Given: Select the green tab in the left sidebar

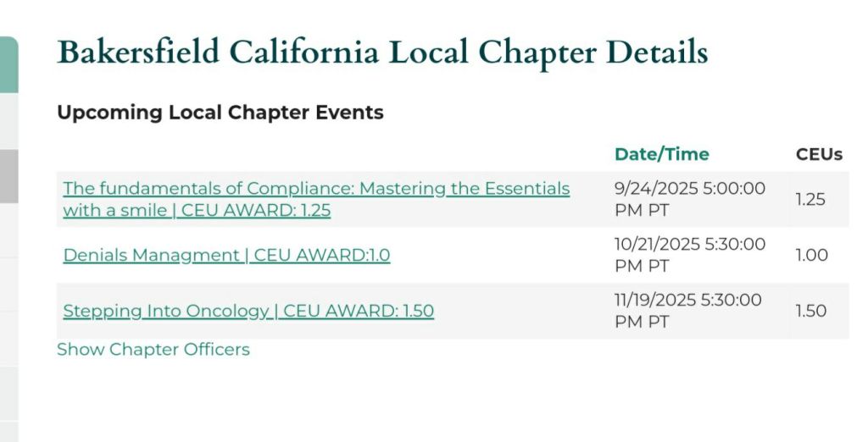Looking at the screenshot, I should 8,65.
